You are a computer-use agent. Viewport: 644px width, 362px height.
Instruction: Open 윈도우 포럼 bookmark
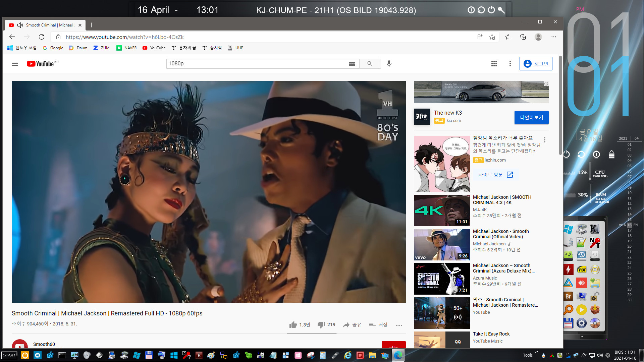pyautogui.click(x=22, y=48)
